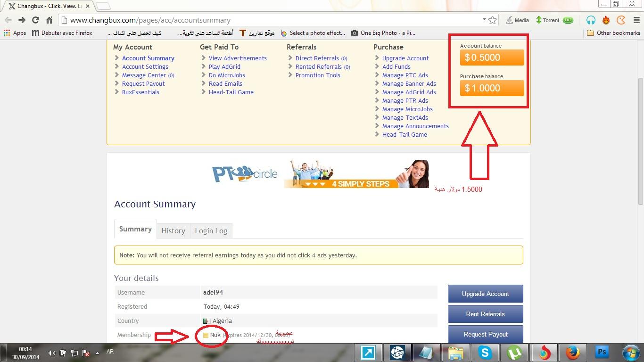Switch to the Summary tab

click(x=135, y=229)
